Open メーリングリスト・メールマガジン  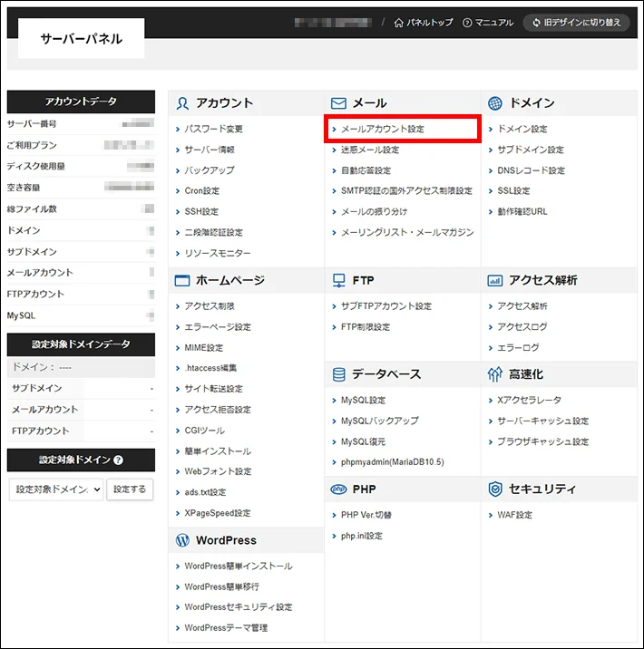(x=407, y=232)
